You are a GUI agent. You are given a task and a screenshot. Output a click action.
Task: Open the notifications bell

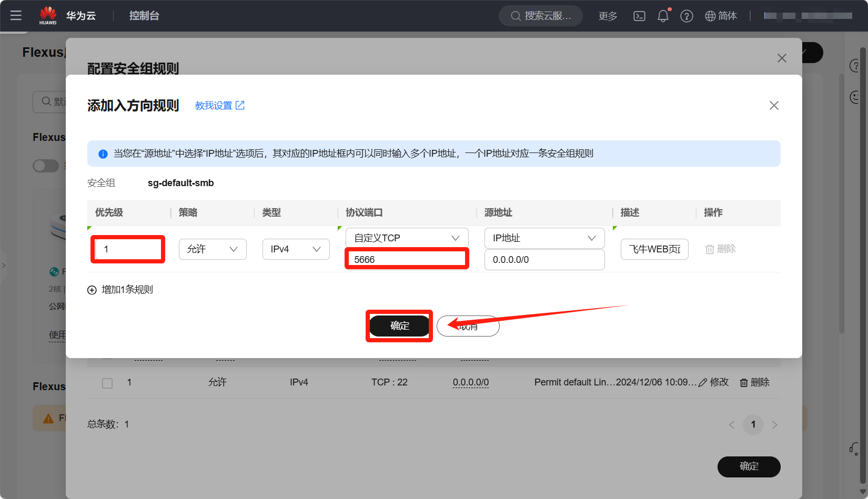coord(663,16)
